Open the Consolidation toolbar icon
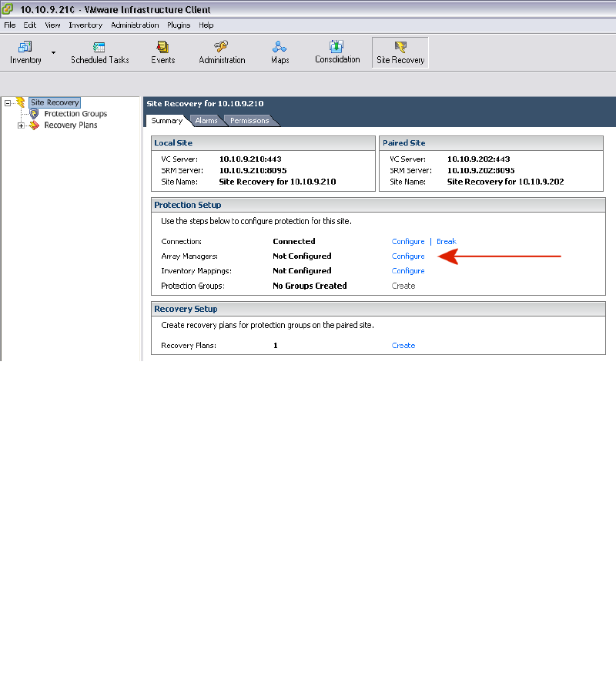The width and height of the screenshot is (616, 700). point(336,47)
